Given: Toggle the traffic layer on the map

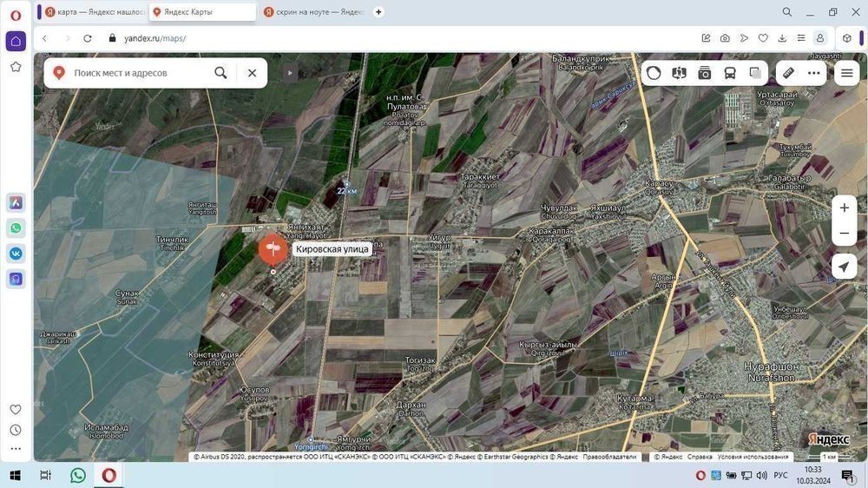Looking at the screenshot, I should point(654,73).
